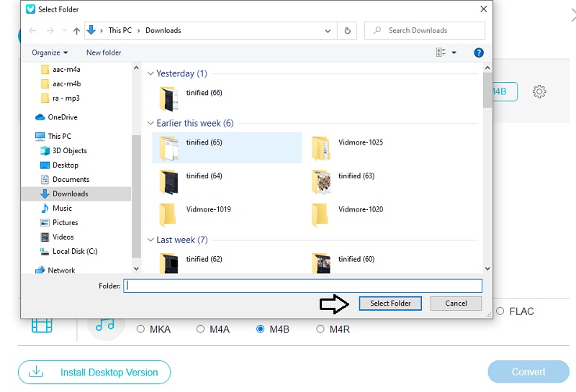The image size is (576, 392).
Task: Open the Organize menu
Action: click(50, 53)
